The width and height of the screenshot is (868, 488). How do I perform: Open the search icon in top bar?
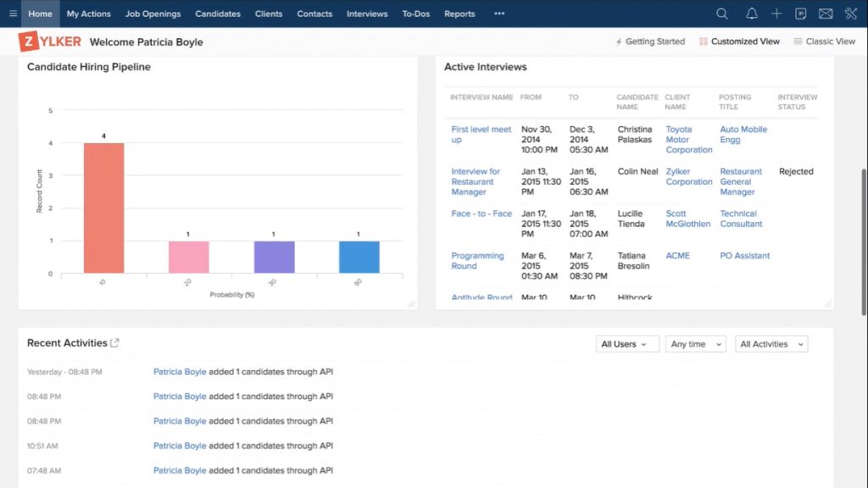[x=721, y=13]
